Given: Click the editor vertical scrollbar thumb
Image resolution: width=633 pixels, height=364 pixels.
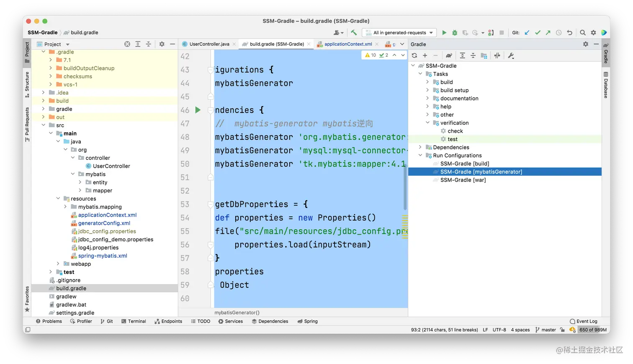Looking at the screenshot, I should tap(405, 187).
